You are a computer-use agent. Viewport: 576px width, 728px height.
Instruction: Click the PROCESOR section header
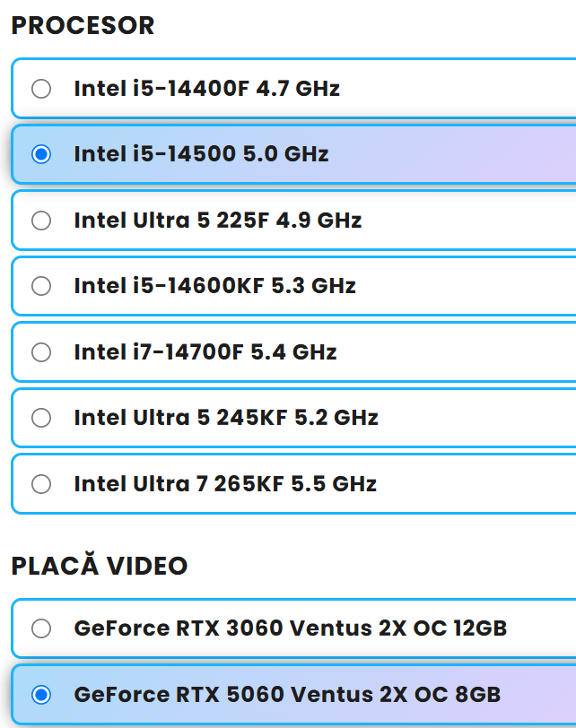(x=83, y=25)
